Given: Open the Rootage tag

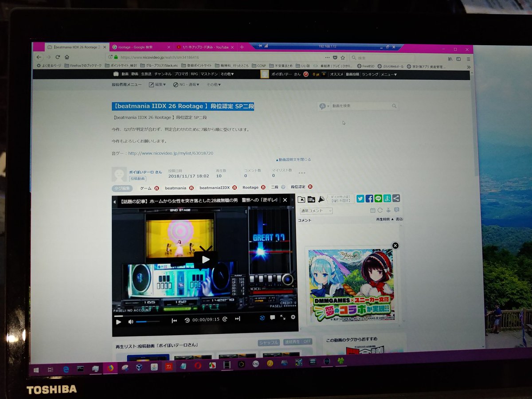Looking at the screenshot, I should [x=250, y=187].
